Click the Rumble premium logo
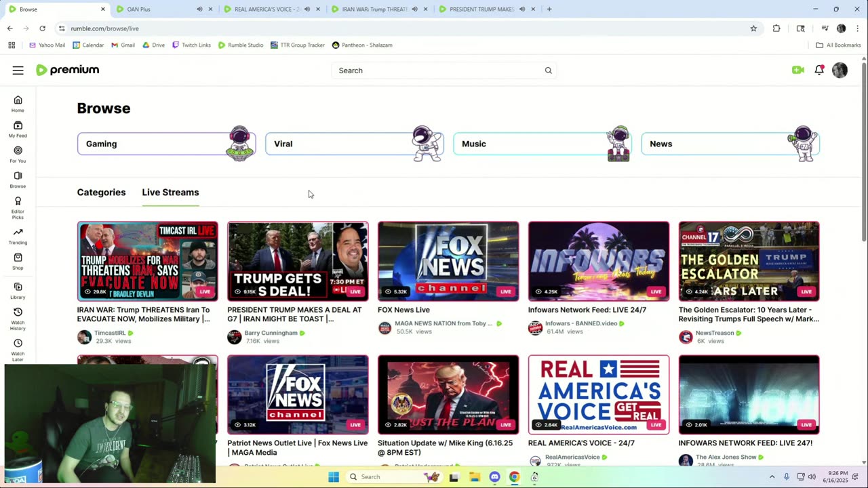Viewport: 868px width, 488px height. click(67, 70)
